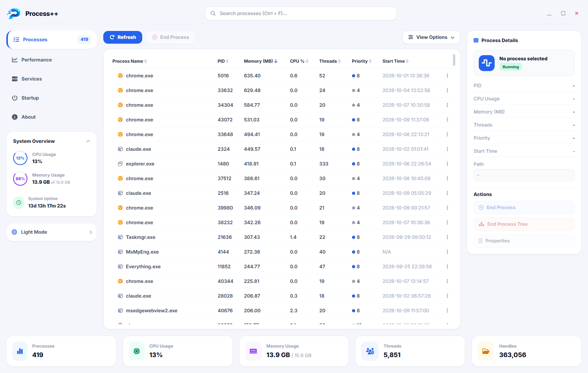Image resolution: width=588 pixels, height=373 pixels.
Task: Open the Processes tab
Action: coord(52,40)
